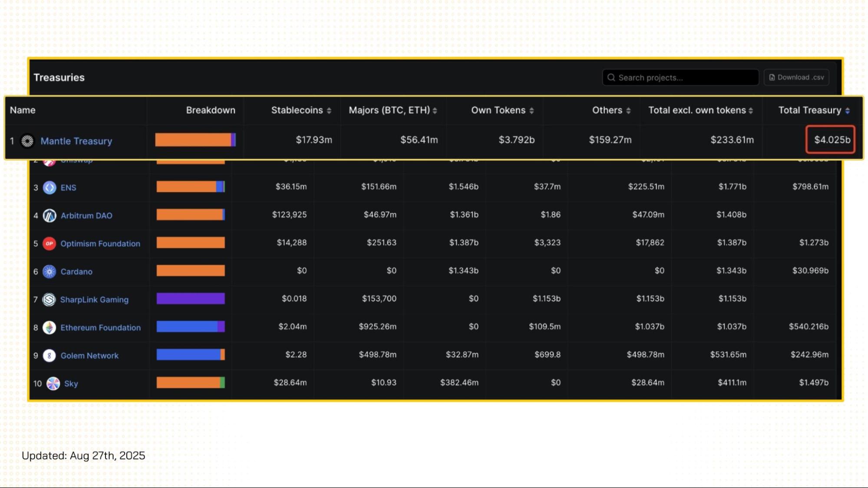Click the Ethereum Foundation logo icon
The height and width of the screenshot is (488, 868).
click(50, 328)
